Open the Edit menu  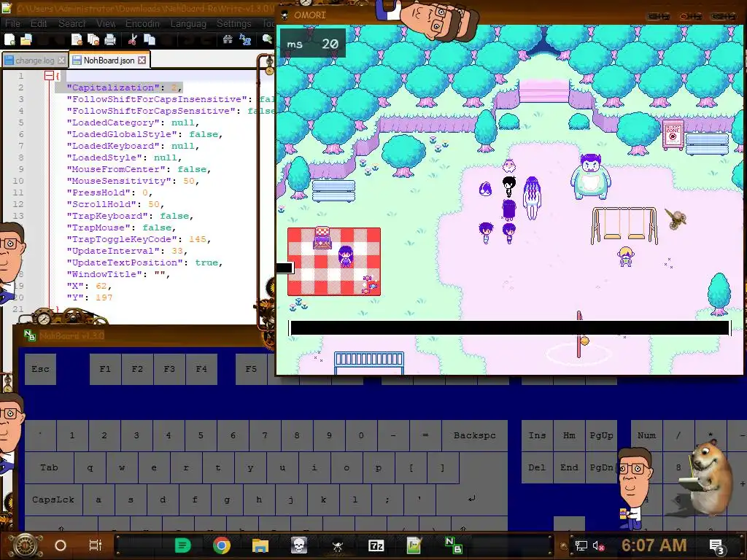point(39,23)
